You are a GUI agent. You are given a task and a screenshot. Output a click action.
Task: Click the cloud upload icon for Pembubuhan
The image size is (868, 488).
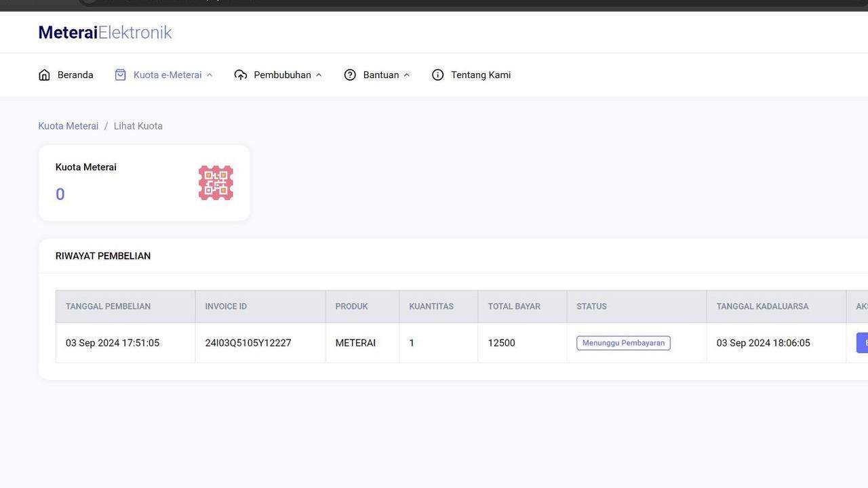pos(241,75)
